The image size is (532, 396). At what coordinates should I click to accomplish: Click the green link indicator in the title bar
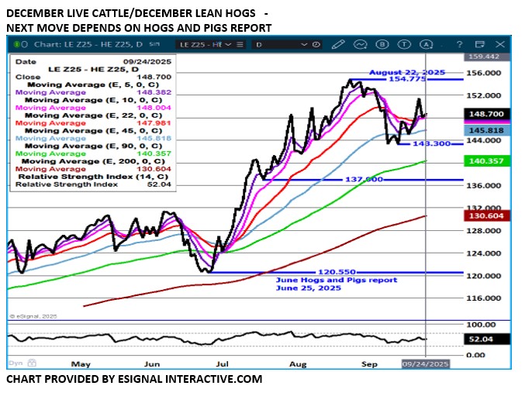pos(16,44)
